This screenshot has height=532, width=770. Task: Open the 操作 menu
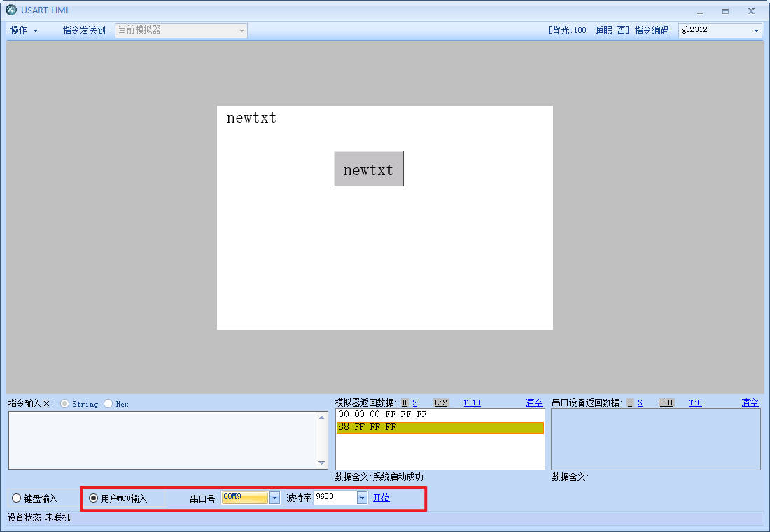click(24, 31)
